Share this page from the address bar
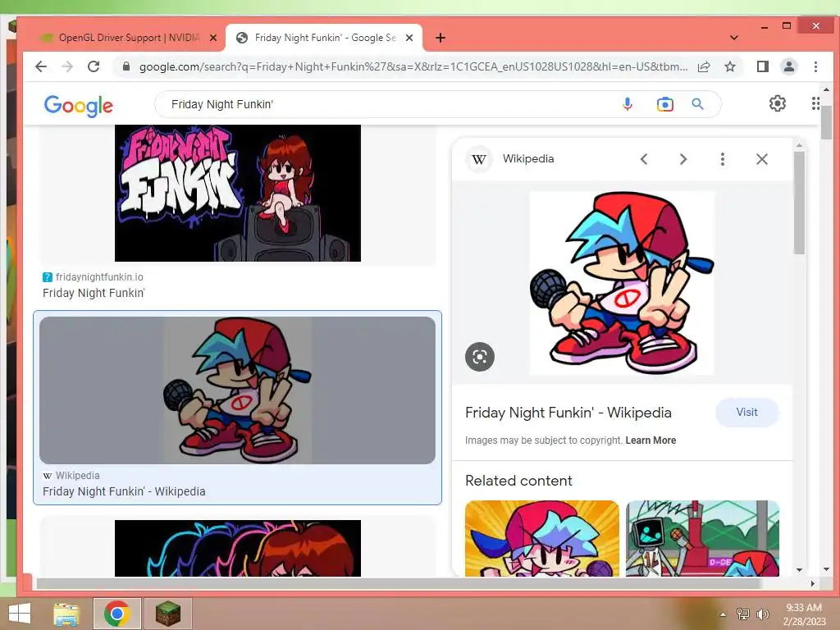The image size is (840, 630). (x=704, y=66)
